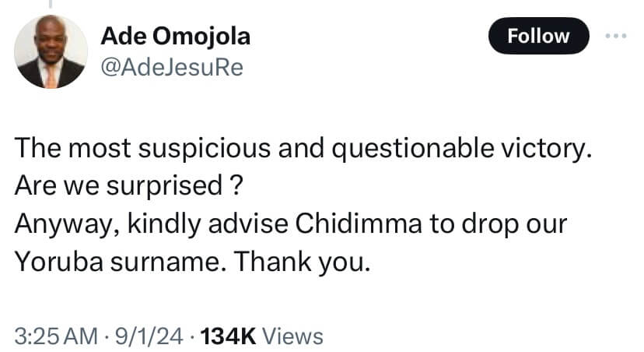Click the words "Anyway, kindly advise"

point(138,224)
